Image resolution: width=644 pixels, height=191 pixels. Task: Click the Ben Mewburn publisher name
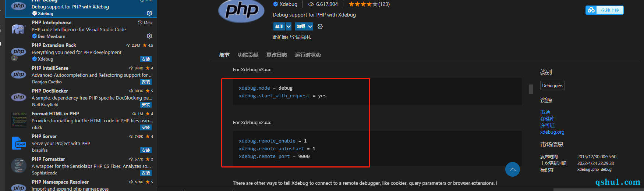tap(52, 36)
